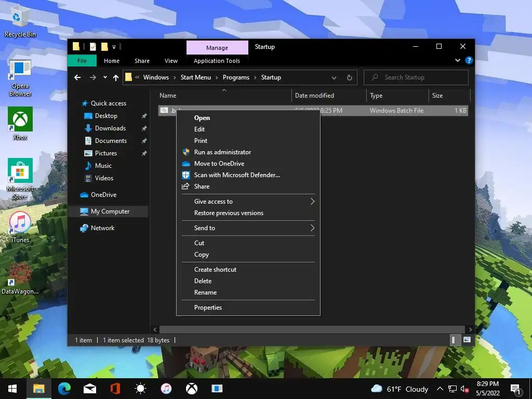Go forward in File Explorer
The width and height of the screenshot is (532, 399).
[92, 78]
